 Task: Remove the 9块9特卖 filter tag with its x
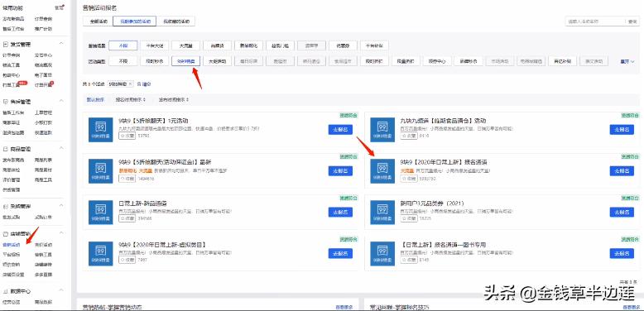(x=130, y=84)
